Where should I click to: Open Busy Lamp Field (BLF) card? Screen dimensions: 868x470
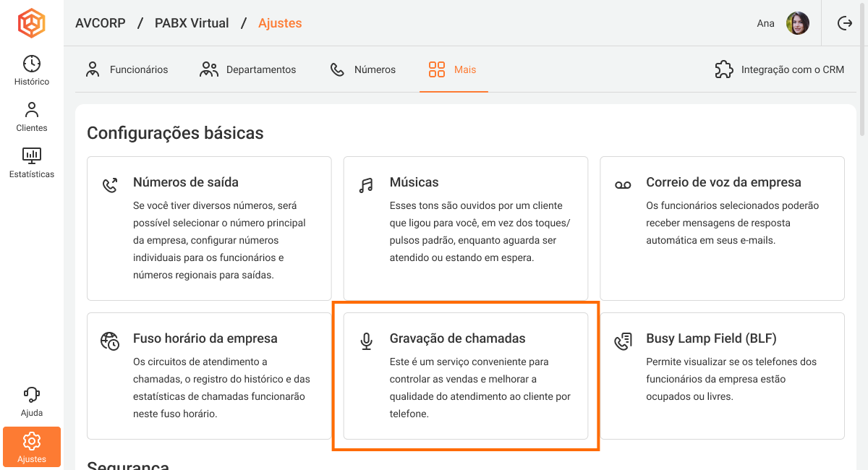722,376
